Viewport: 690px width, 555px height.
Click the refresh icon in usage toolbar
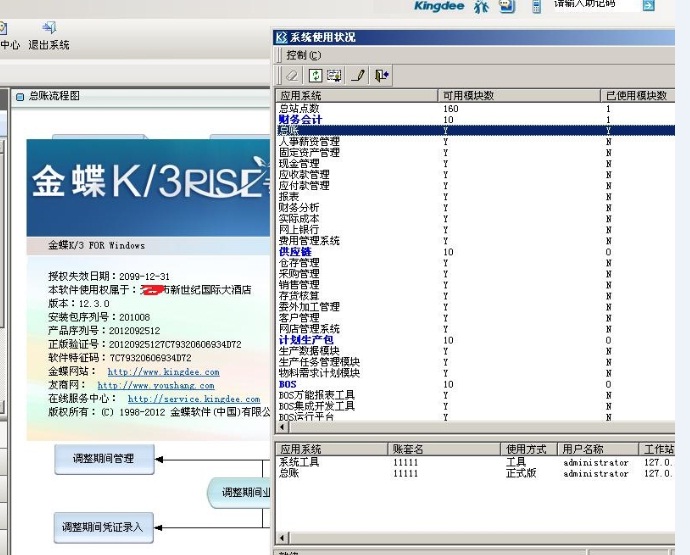coord(316,75)
